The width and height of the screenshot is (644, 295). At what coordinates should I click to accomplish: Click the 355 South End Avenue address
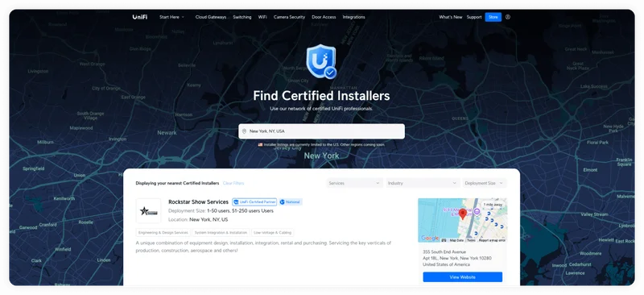(444, 251)
